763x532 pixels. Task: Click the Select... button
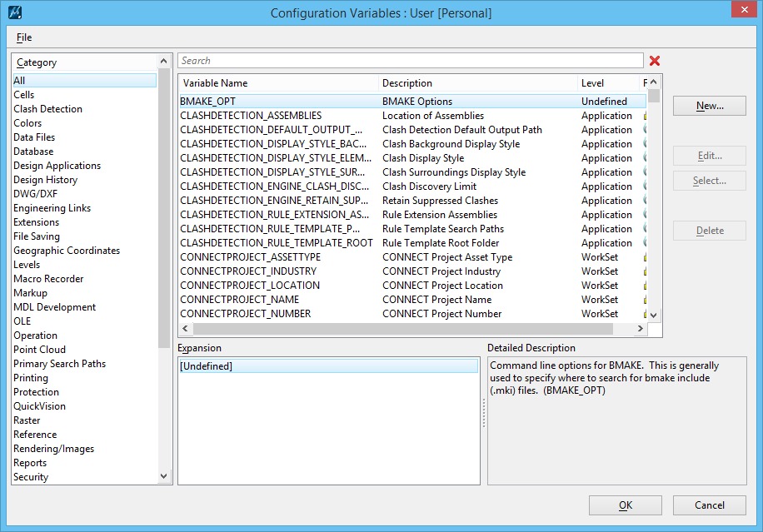coord(710,181)
